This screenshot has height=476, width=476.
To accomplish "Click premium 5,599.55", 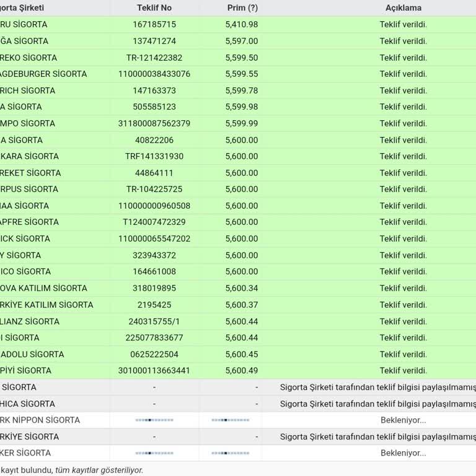I will pyautogui.click(x=242, y=74).
